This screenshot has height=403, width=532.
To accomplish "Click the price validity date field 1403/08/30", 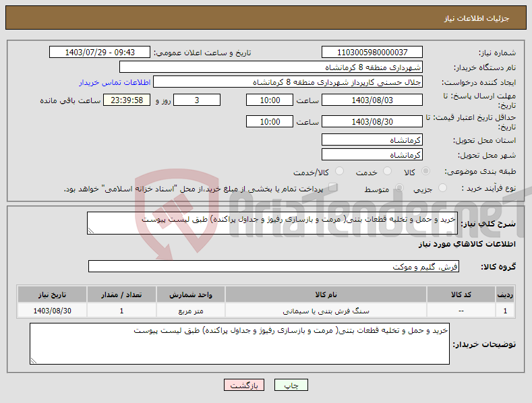I will (x=372, y=121).
